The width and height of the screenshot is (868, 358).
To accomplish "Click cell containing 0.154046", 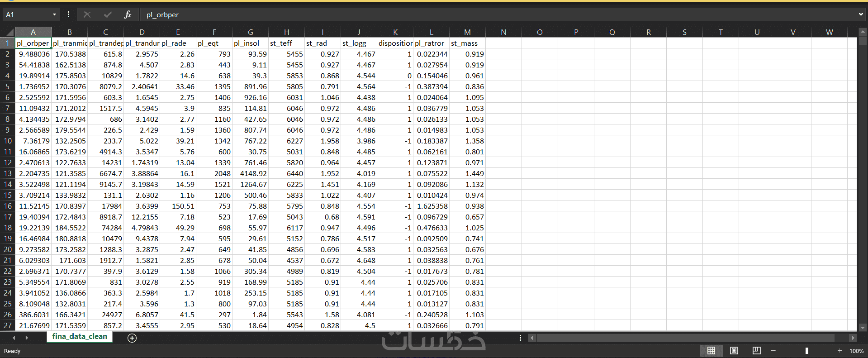I will 431,76.
